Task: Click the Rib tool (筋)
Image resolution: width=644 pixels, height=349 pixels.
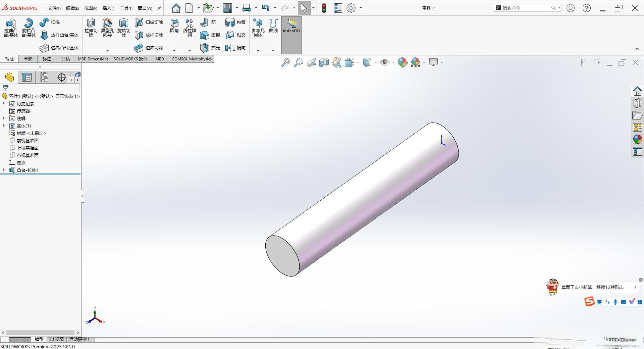Action: [208, 22]
